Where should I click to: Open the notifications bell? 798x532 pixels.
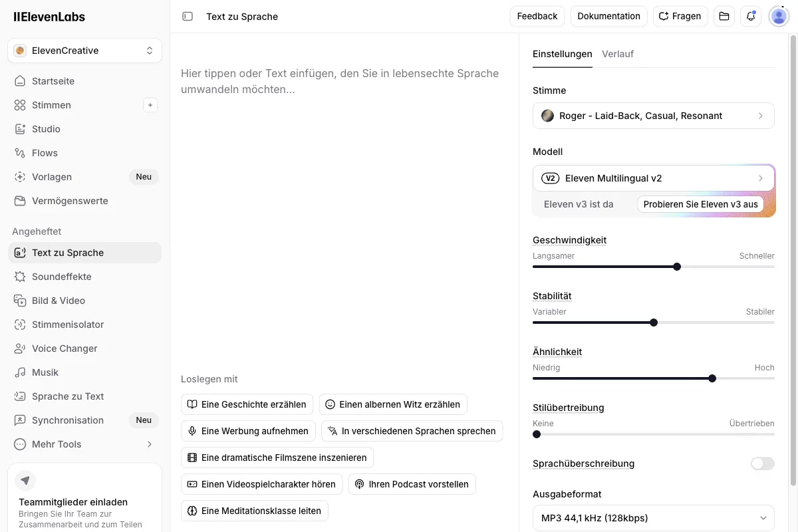tap(751, 17)
